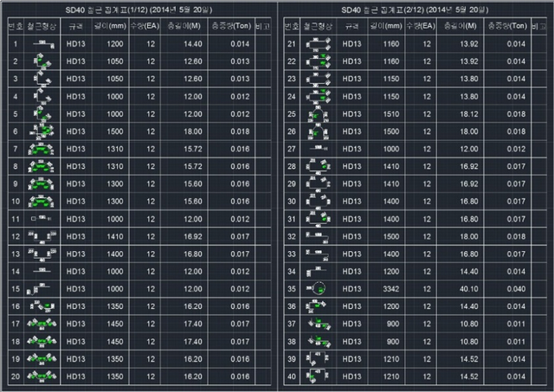Click length value 1200 in row 1
Viewport: 554px width, 392px height.
(115, 44)
